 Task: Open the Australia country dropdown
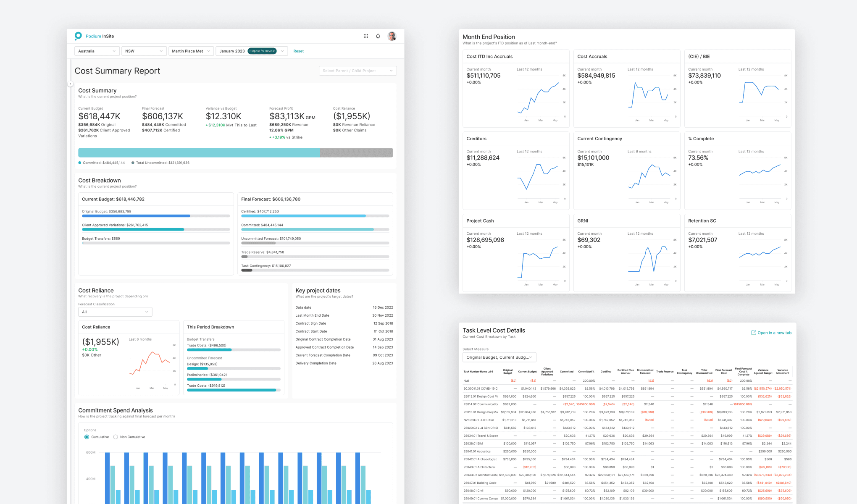pos(97,51)
